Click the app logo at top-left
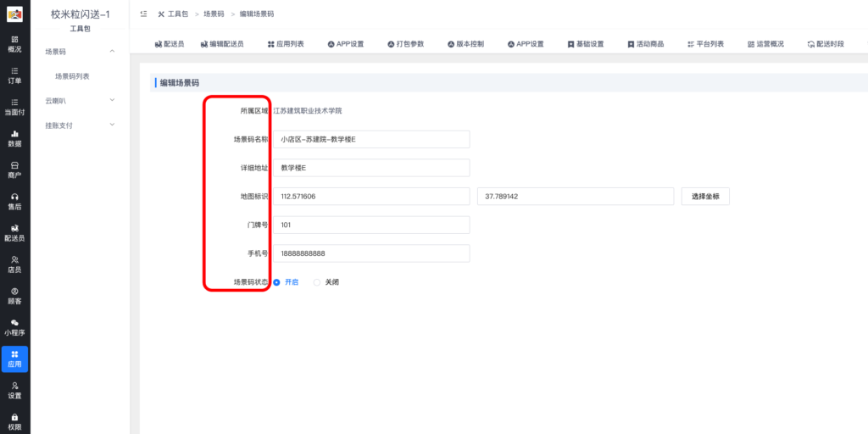This screenshot has width=868, height=434. pos(15,14)
